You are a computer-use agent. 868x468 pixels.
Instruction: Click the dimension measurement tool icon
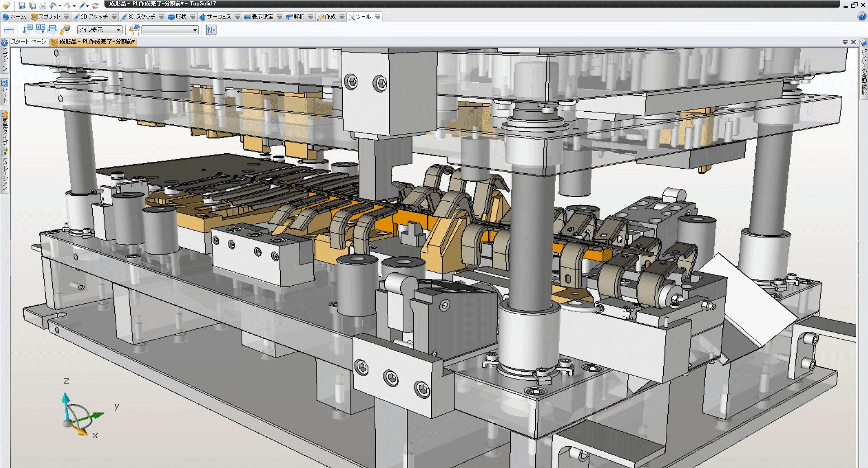coord(9,30)
